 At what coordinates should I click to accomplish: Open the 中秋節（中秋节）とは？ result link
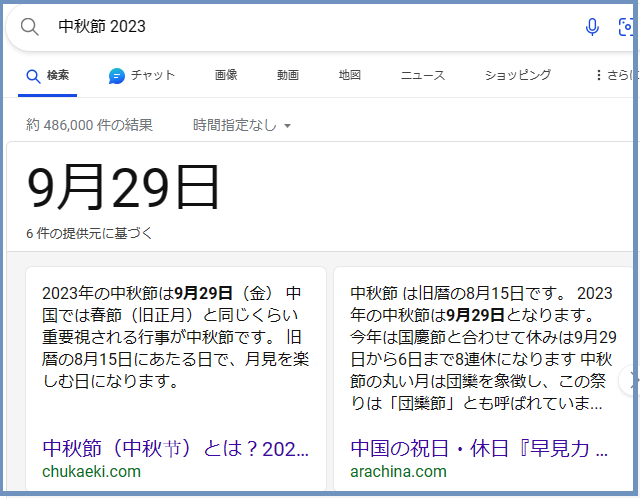point(176,449)
